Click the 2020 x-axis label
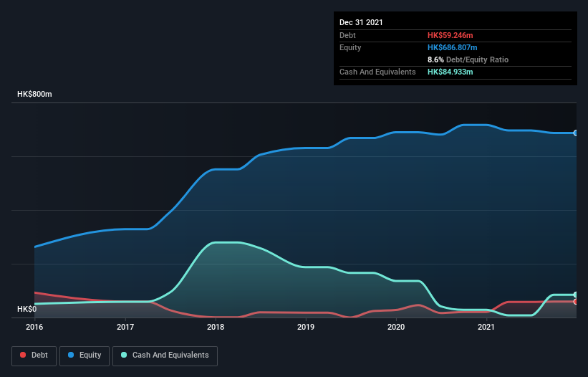The width and height of the screenshot is (588, 377). coord(396,327)
